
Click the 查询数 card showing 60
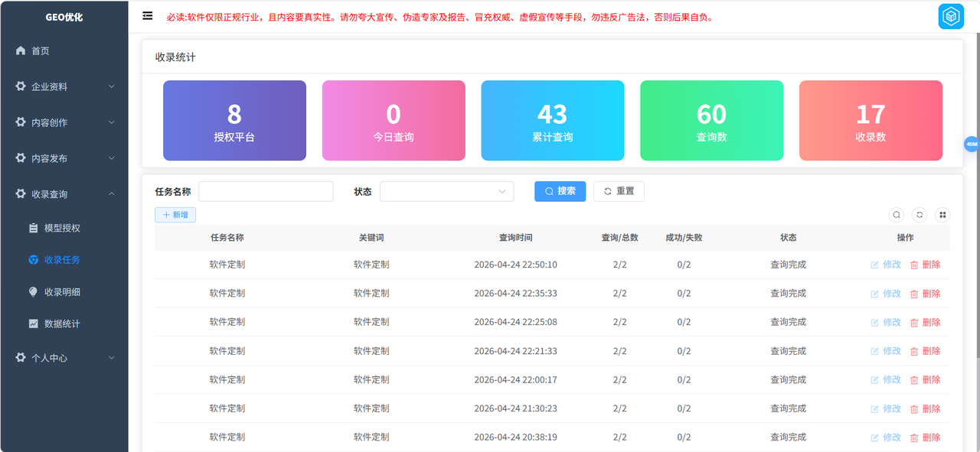(x=711, y=121)
